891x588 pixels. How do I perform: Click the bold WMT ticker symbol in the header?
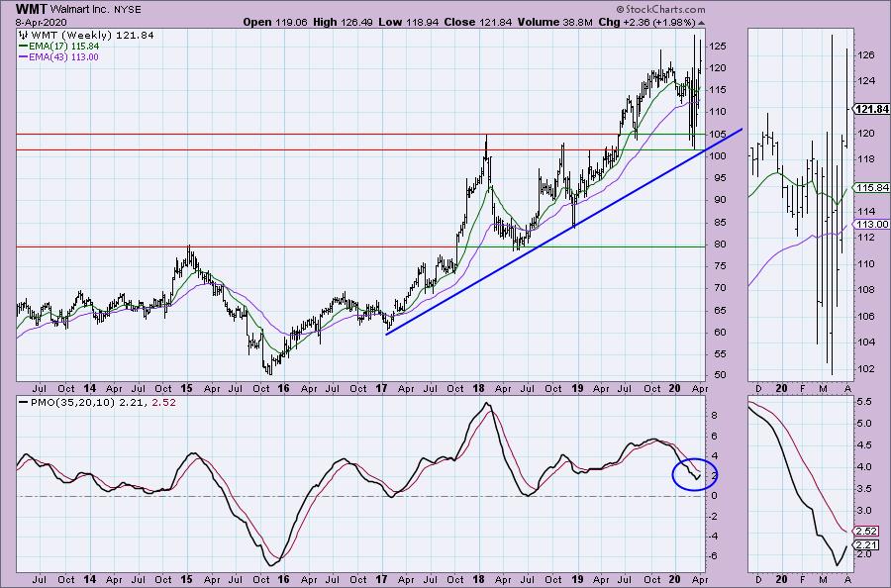pos(31,9)
